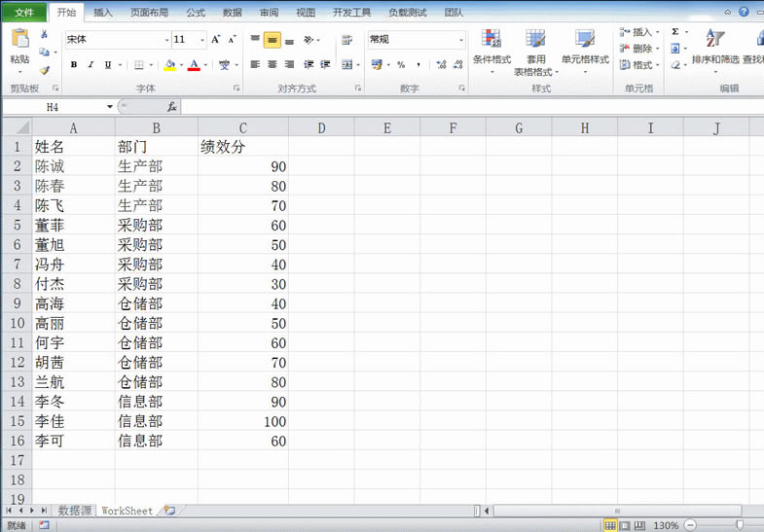Click the Clear eraser icon
Screen dimensions: 764x532
tap(675, 65)
